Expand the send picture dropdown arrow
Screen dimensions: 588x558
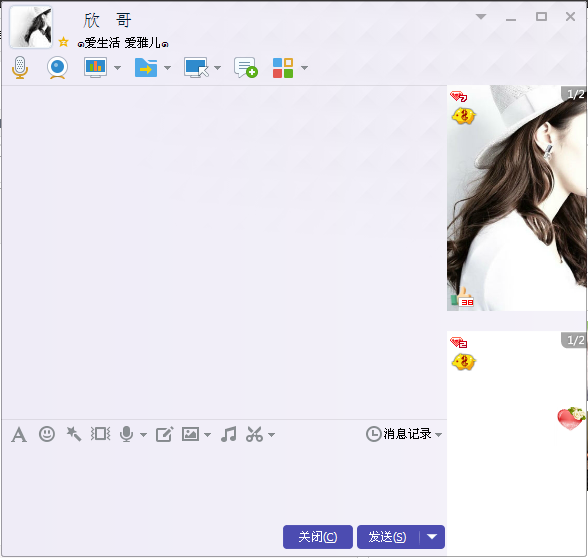pyautogui.click(x=207, y=435)
